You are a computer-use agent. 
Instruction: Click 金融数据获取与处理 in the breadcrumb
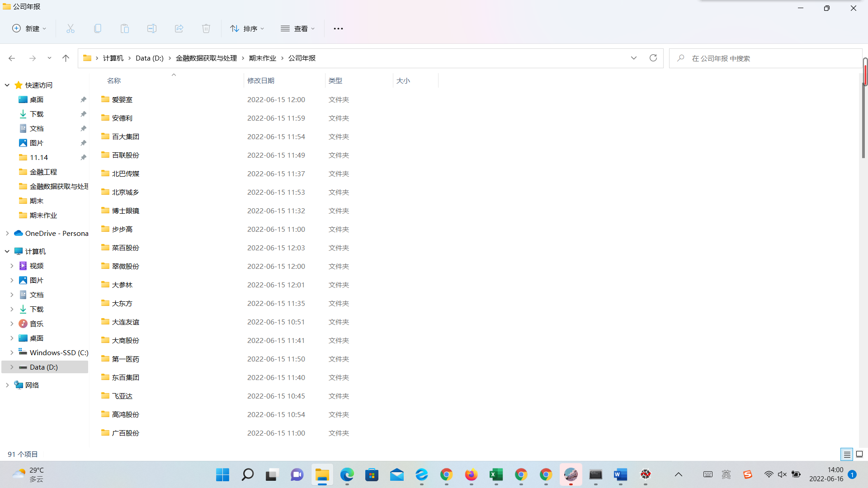tap(206, 58)
